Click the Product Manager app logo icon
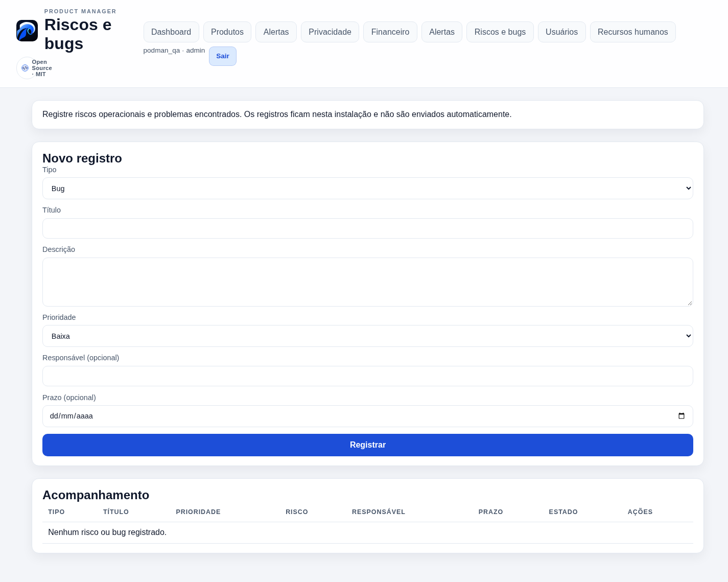This screenshot has height=582, width=728. (27, 31)
